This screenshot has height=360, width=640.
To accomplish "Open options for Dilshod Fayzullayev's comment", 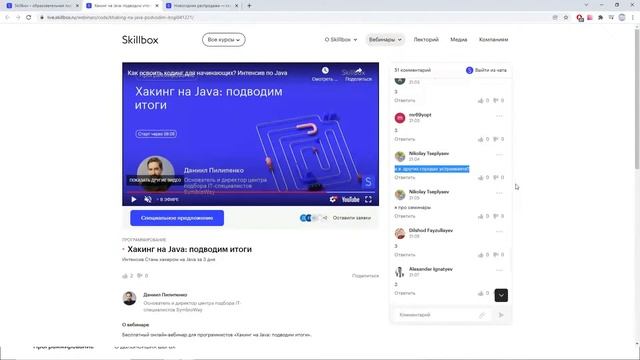I will (499, 231).
